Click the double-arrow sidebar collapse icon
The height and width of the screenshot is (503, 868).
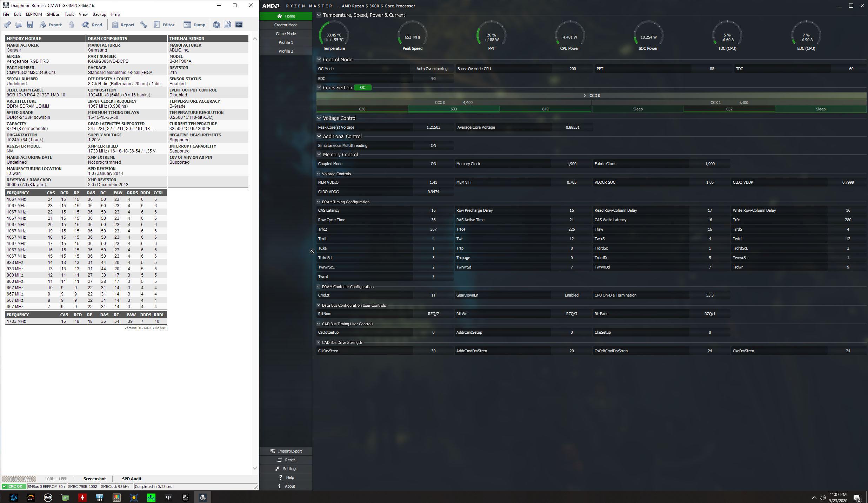[x=312, y=251]
